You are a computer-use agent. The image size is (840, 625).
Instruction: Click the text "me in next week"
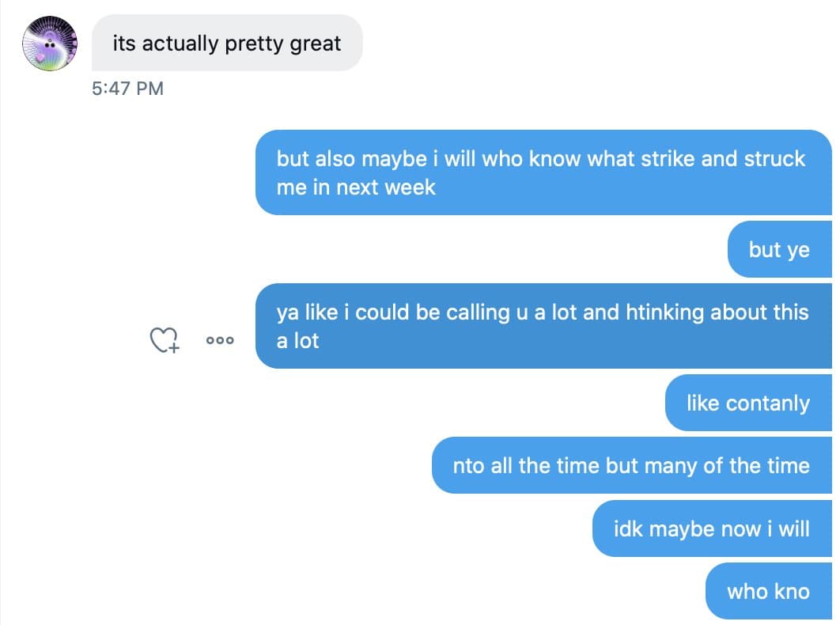click(356, 187)
